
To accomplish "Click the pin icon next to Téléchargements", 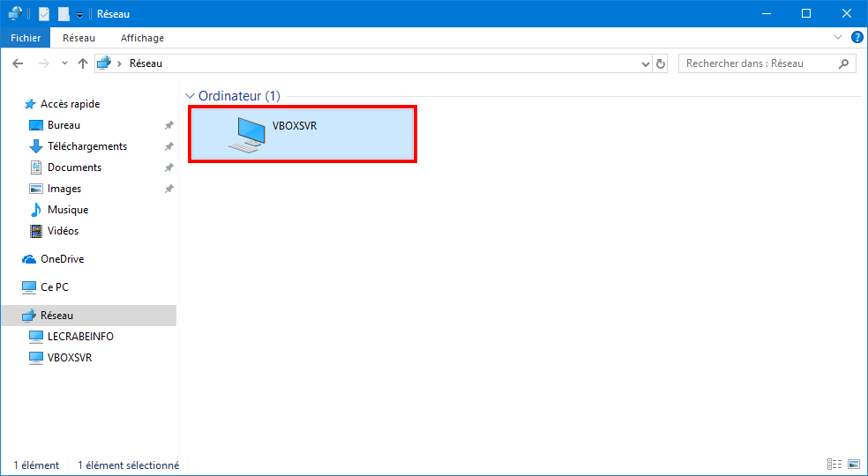I will 168,146.
